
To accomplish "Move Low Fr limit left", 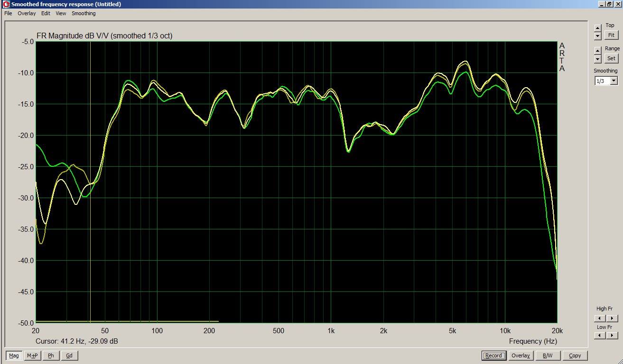I will pyautogui.click(x=600, y=336).
